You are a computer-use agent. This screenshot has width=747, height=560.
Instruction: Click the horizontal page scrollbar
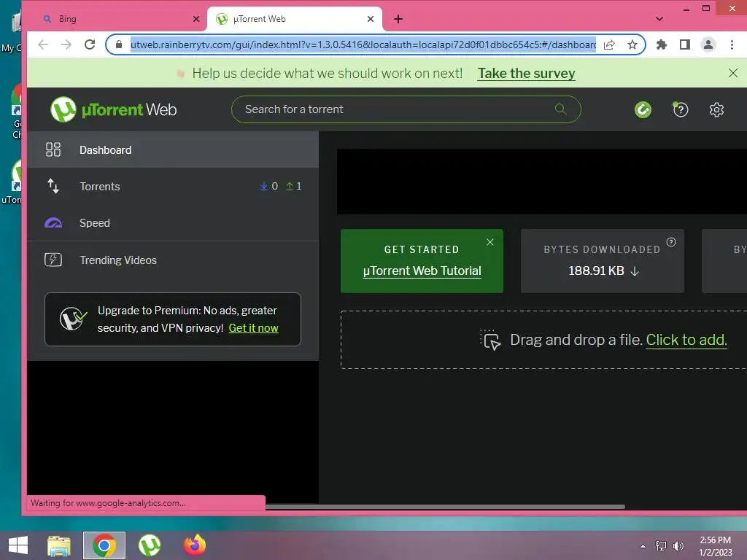tap(445, 507)
